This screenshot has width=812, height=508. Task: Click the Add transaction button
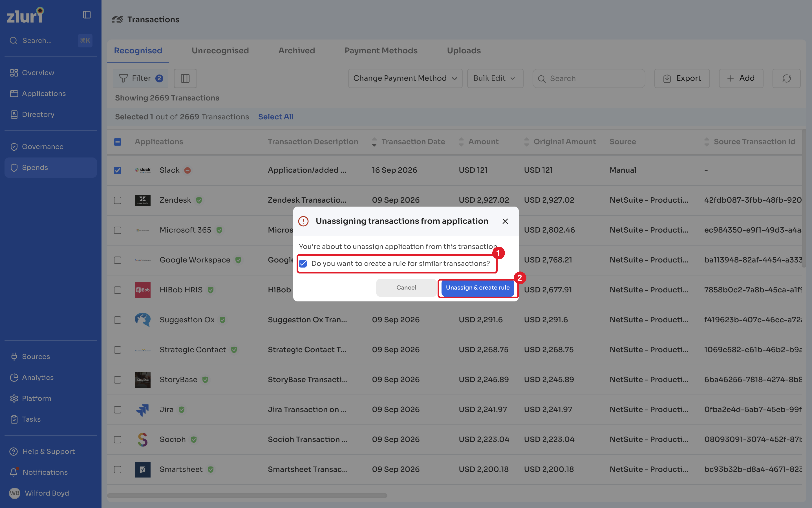click(741, 78)
